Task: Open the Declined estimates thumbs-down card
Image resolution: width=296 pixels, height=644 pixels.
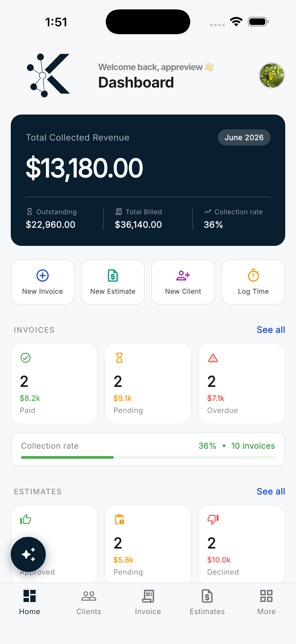Action: (x=242, y=544)
